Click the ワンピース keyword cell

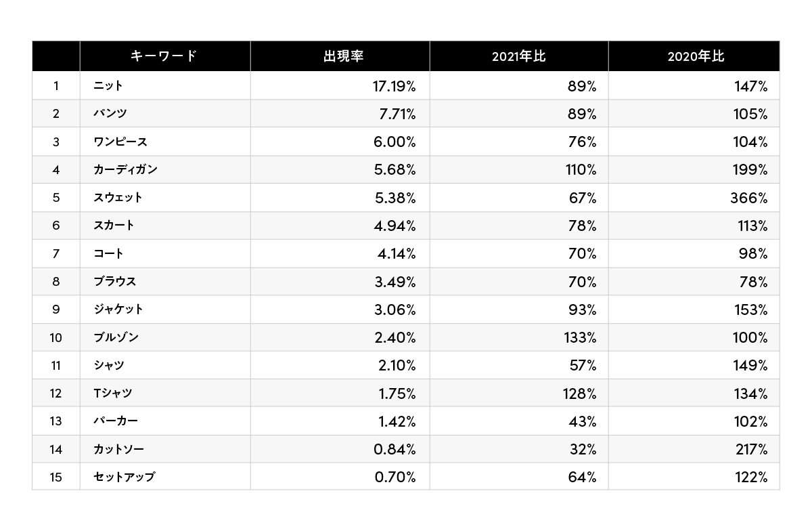(120, 142)
